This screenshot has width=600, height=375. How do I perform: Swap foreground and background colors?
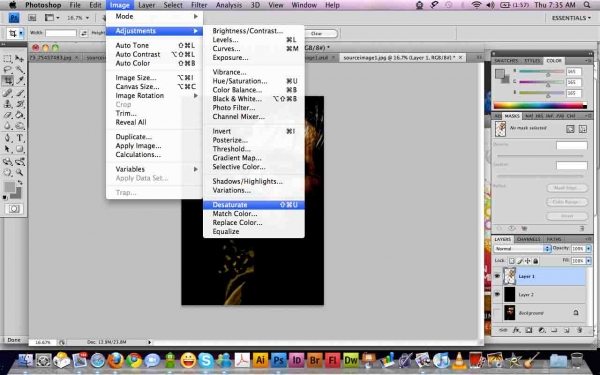click(20, 183)
